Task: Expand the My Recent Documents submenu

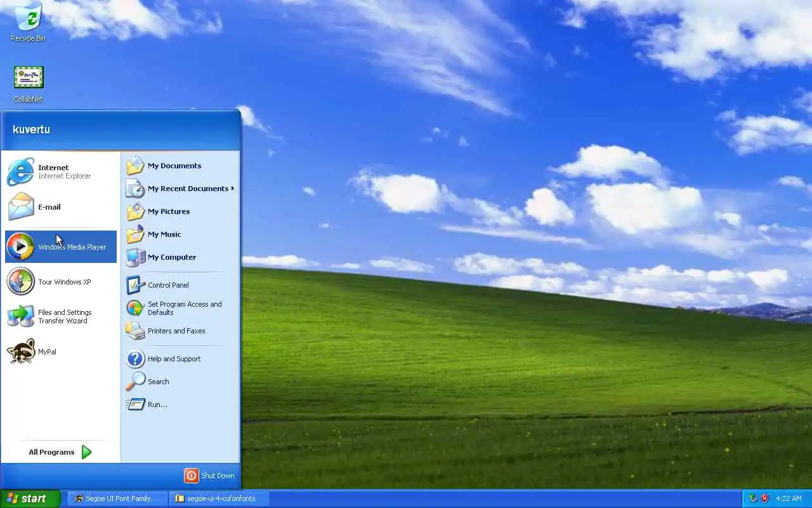Action: [180, 189]
